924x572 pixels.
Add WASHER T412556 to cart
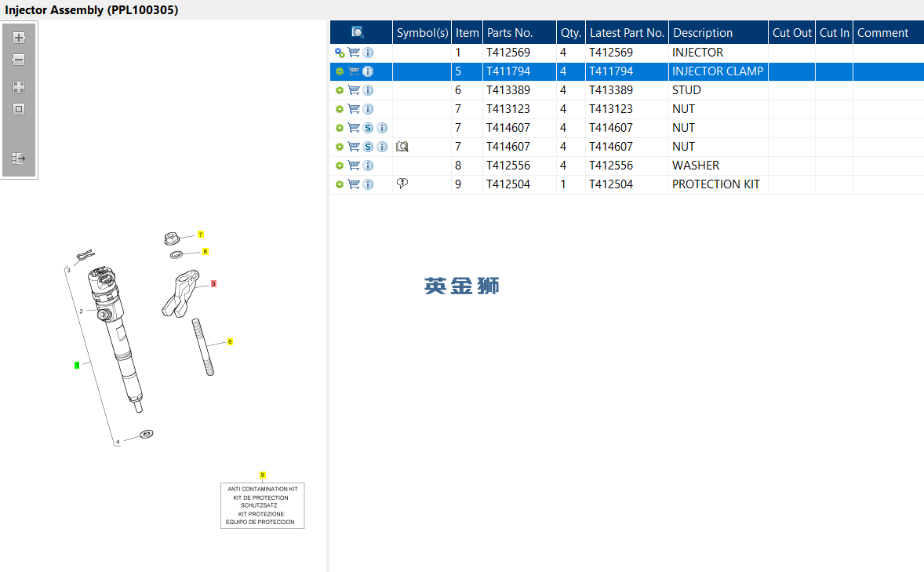(x=354, y=166)
